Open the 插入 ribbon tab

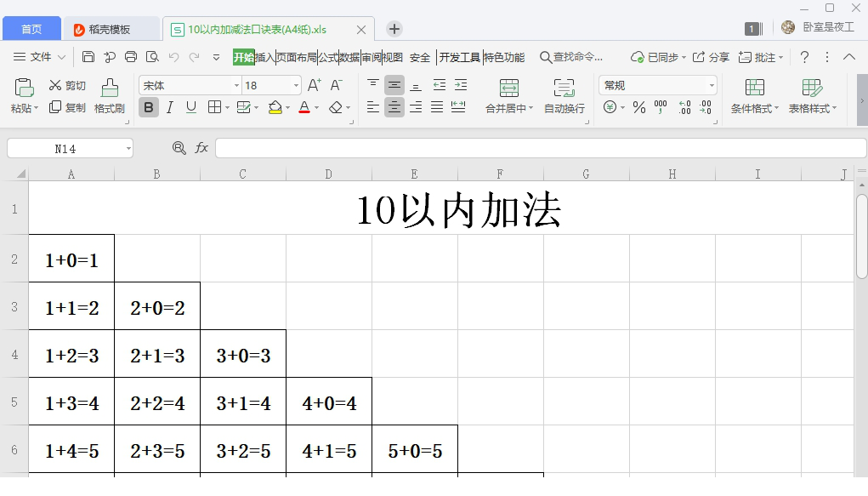tap(264, 57)
